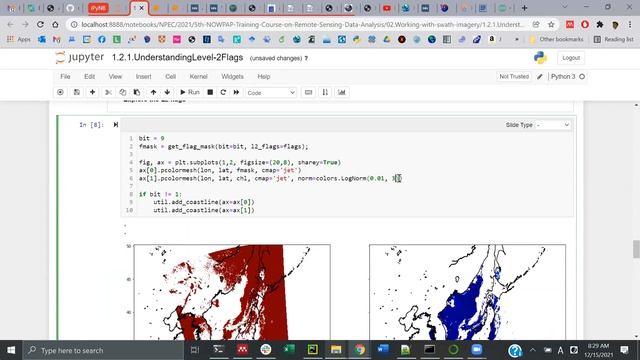The image size is (640, 360).
Task: Click the right chlorophyll map plot
Action: (467, 292)
